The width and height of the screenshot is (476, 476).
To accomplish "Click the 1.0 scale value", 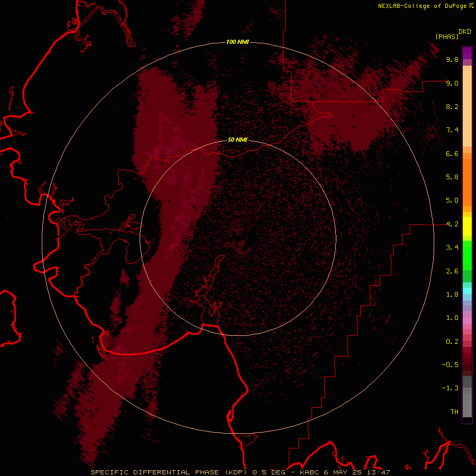I will pyautogui.click(x=452, y=318).
